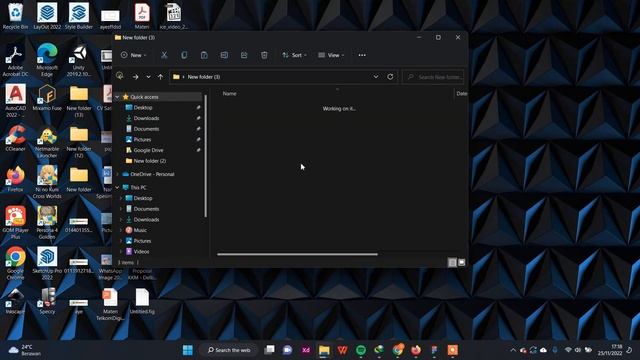
Task: Open Recycle Bin on the desktop
Action: [16, 16]
